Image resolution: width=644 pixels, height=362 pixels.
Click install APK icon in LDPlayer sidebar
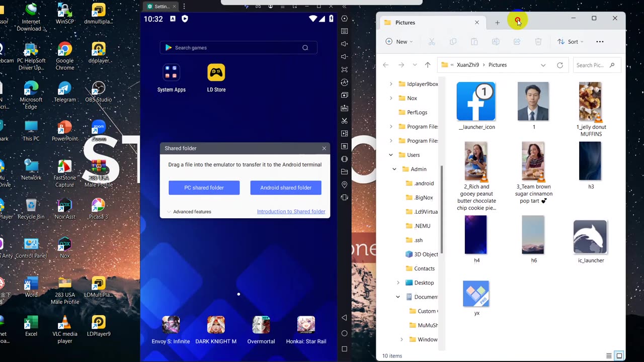(x=345, y=108)
